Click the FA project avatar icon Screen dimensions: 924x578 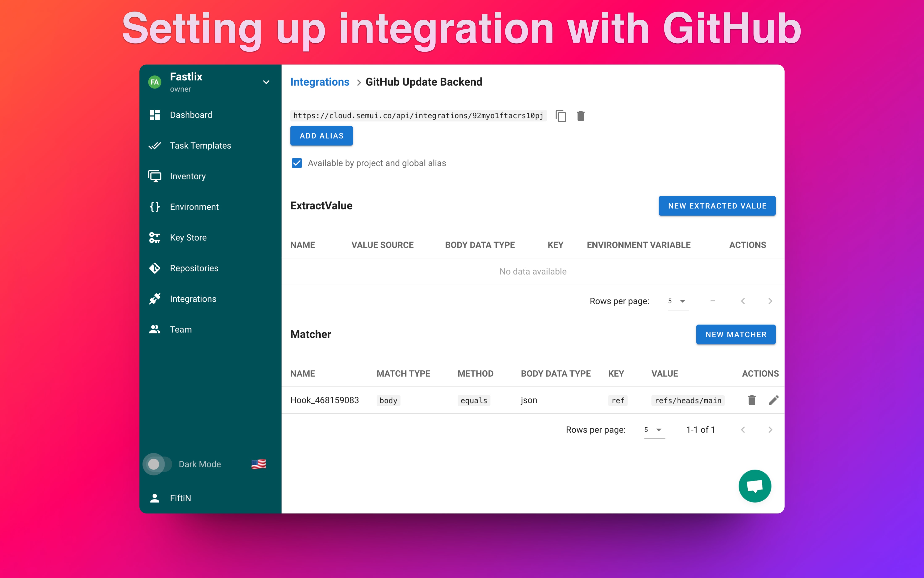(155, 82)
